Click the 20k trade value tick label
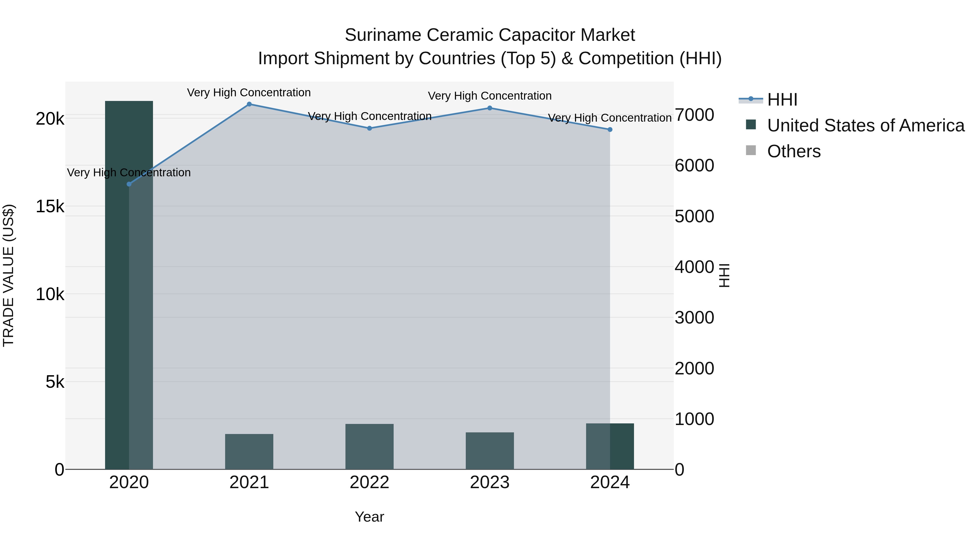The height and width of the screenshot is (551, 980). pyautogui.click(x=50, y=119)
